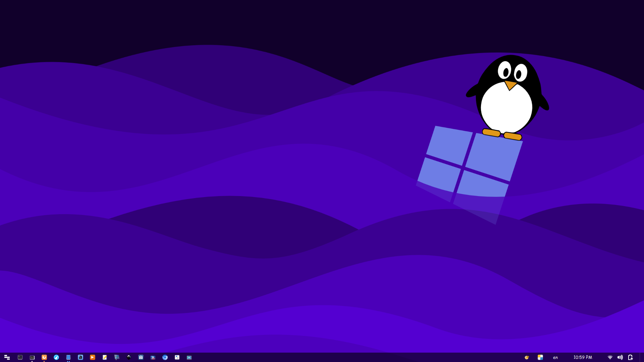Switch the 'en' keyboard layout indicator

[x=555, y=358]
